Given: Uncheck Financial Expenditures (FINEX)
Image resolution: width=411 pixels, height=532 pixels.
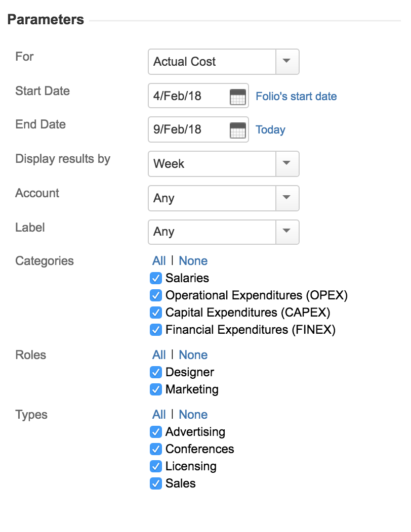Looking at the screenshot, I should 156,330.
